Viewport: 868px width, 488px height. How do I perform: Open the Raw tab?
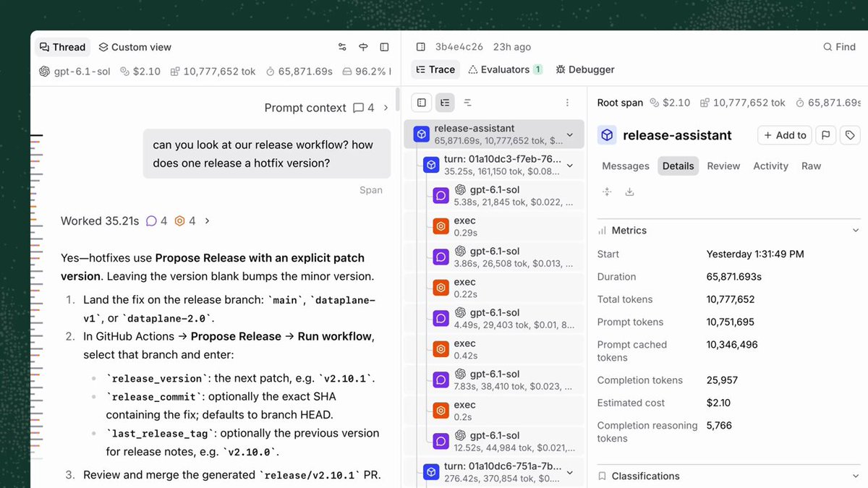[811, 166]
